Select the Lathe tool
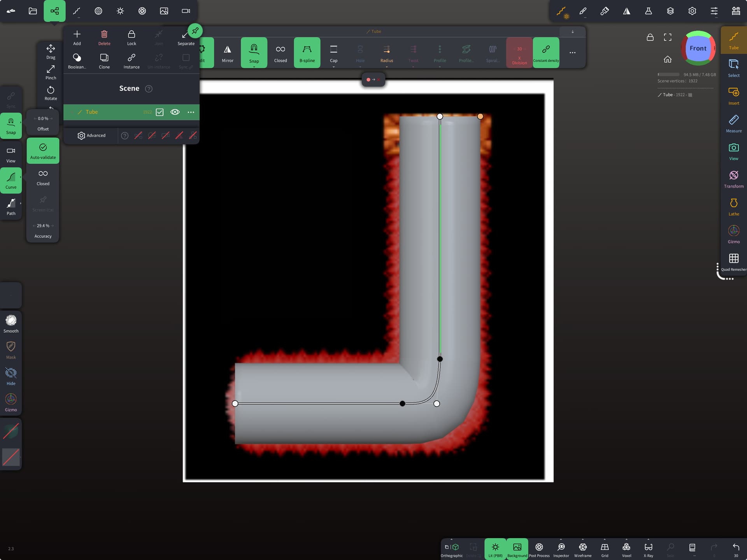 (x=733, y=206)
